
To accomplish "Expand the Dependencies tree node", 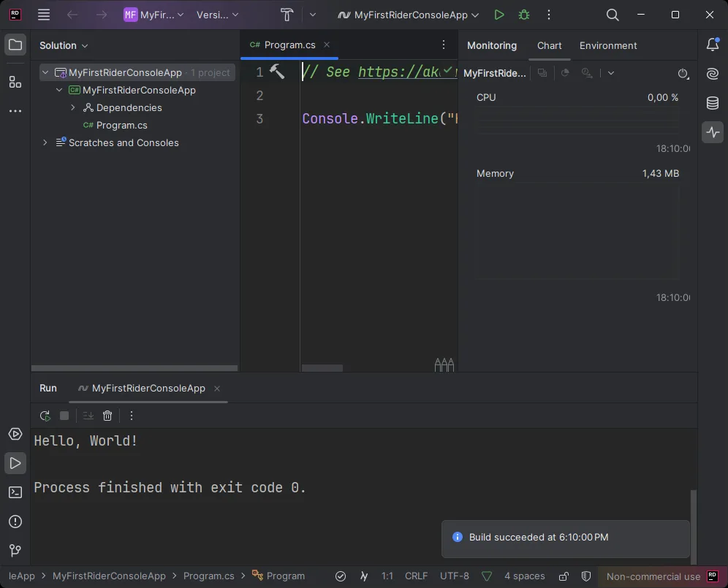I will (73, 107).
